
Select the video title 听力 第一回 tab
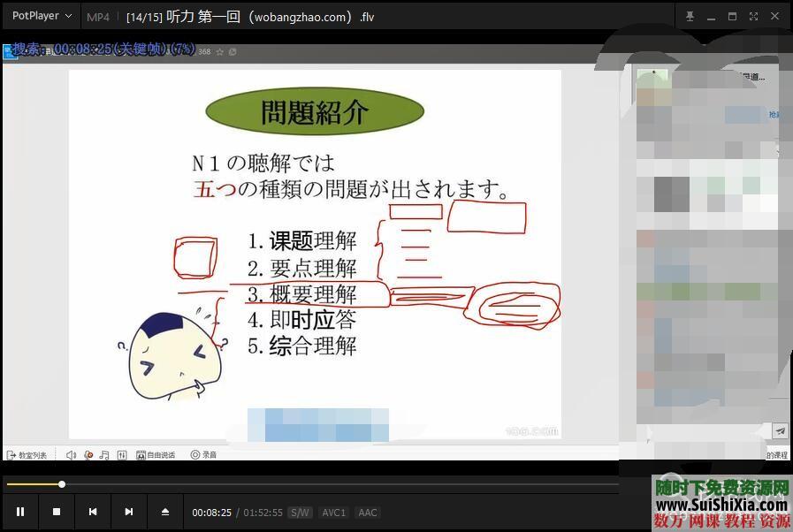coord(221,16)
